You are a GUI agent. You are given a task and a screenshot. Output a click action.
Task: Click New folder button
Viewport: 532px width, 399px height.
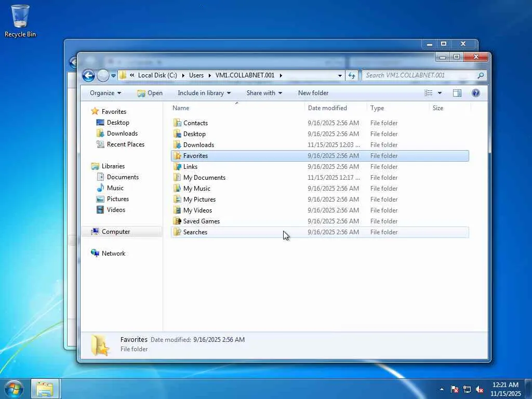click(313, 93)
